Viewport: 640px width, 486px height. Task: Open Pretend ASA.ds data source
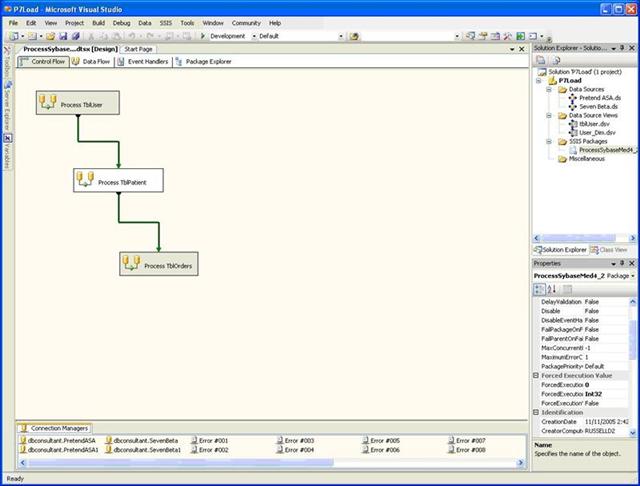(x=595, y=98)
